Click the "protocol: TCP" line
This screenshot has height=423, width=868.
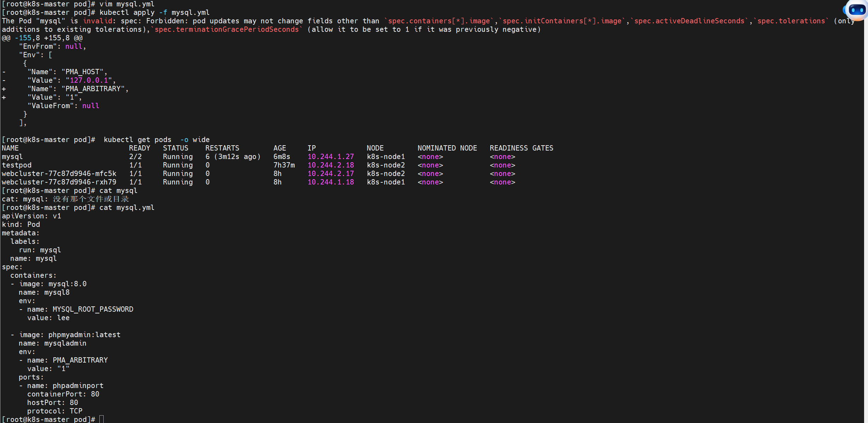click(x=55, y=411)
